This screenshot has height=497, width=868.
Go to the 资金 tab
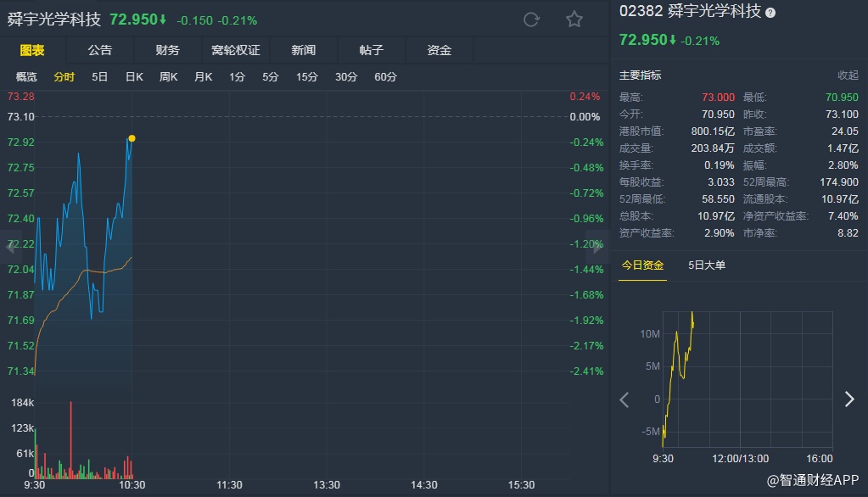[439, 51]
